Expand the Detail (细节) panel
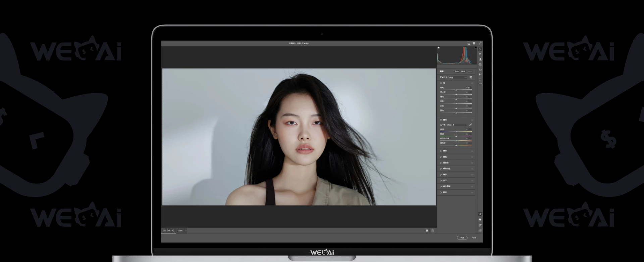 point(441,175)
